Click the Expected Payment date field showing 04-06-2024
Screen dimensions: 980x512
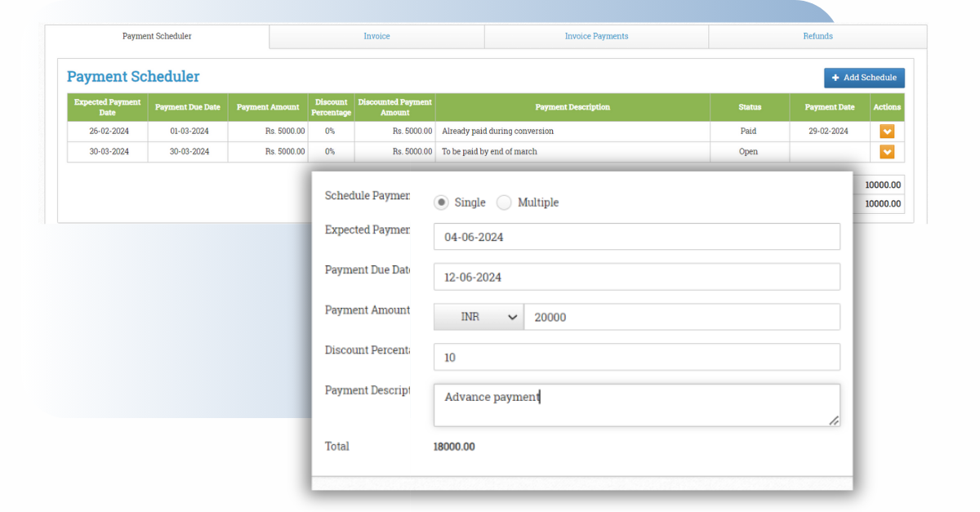click(x=637, y=236)
